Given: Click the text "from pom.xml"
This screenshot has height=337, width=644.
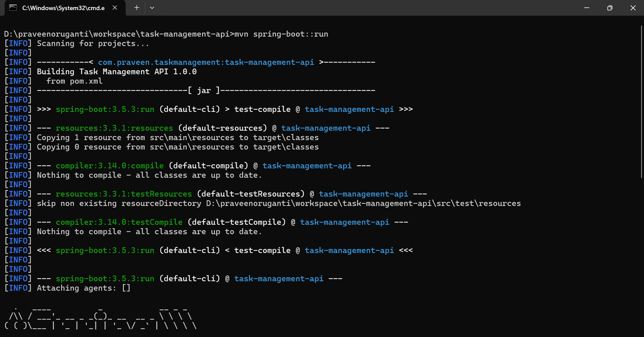Looking at the screenshot, I should 75,81.
